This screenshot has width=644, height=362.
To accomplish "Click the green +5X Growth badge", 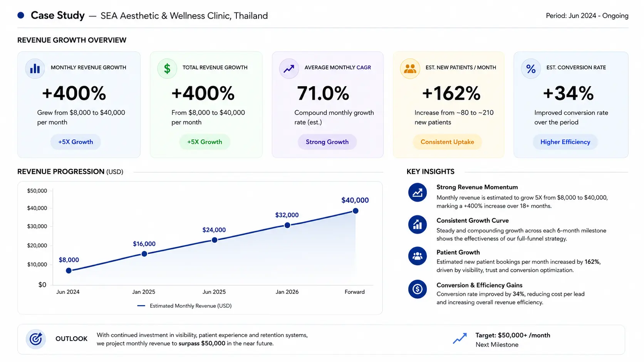I will click(205, 142).
